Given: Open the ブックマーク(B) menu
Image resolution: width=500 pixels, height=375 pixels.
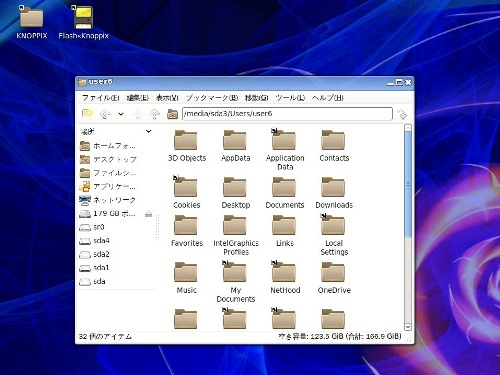Looking at the screenshot, I should point(212,98).
